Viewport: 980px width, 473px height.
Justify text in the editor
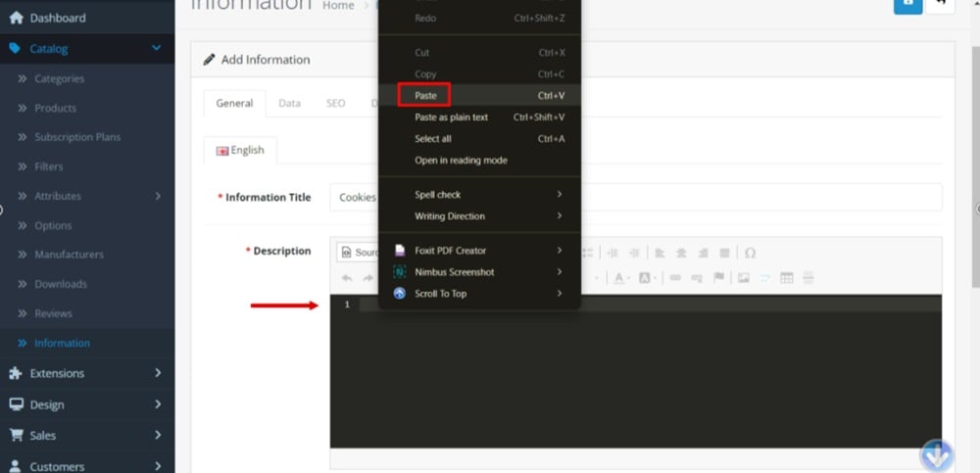point(724,253)
